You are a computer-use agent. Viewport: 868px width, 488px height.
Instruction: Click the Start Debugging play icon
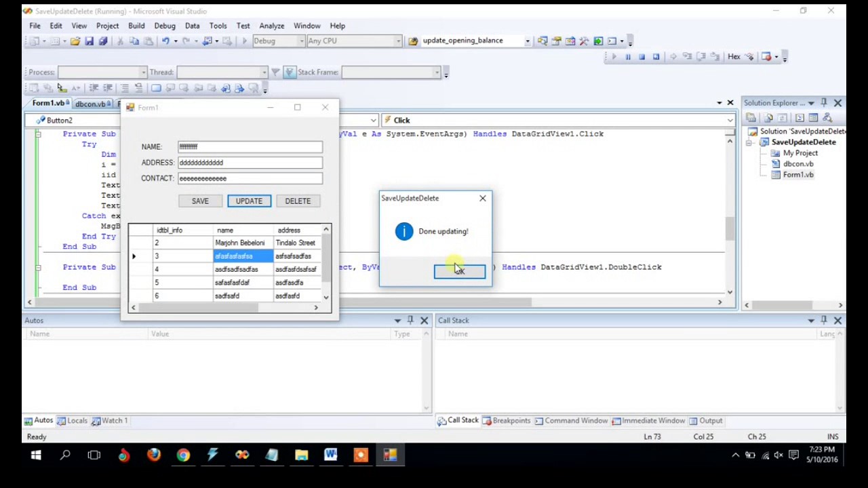pos(244,41)
